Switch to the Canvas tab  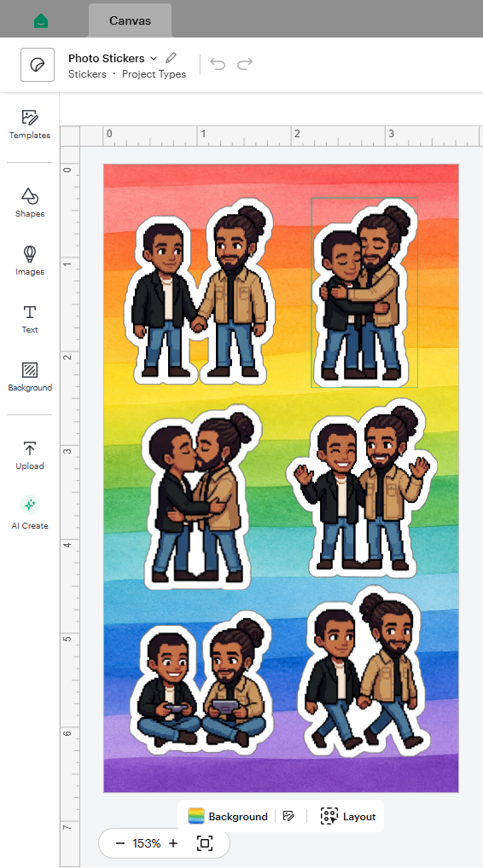coord(131,20)
